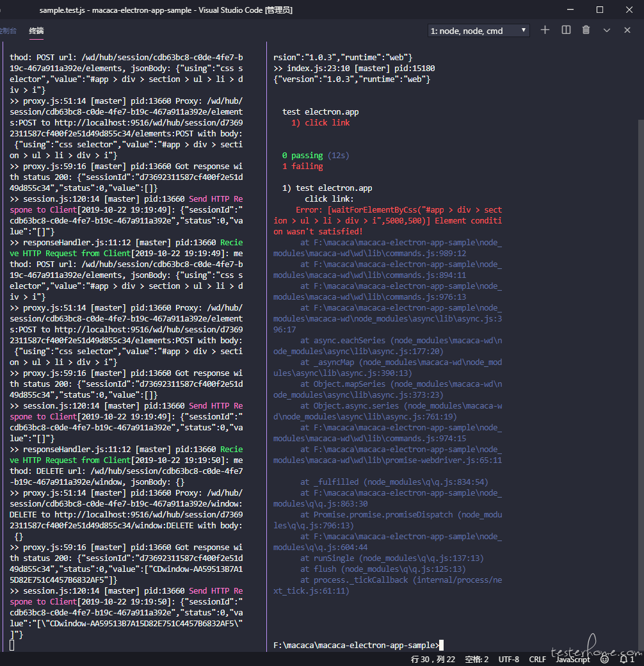Change the CRLF end-of-line setting
The image size is (644, 666).
point(538,659)
